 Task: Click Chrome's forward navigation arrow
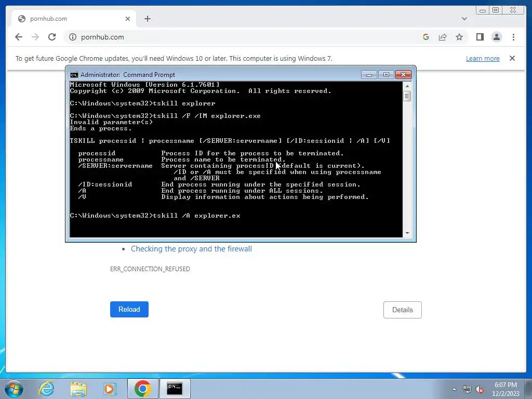(35, 37)
